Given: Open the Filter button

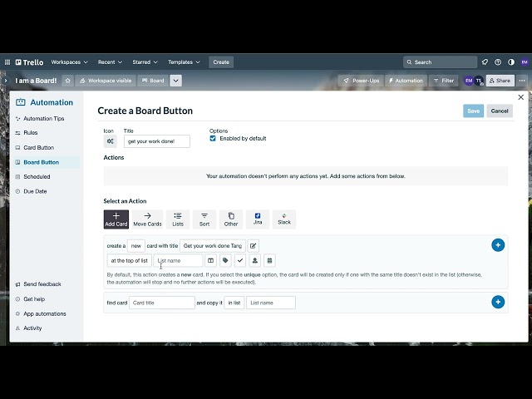Looking at the screenshot, I should click(x=444, y=81).
